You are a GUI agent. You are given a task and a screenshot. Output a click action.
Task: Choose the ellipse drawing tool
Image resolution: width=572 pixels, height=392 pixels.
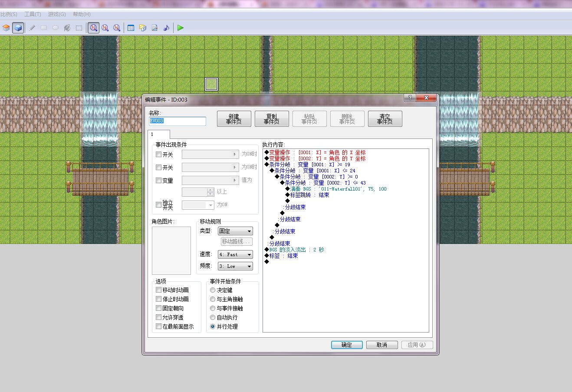tap(56, 28)
